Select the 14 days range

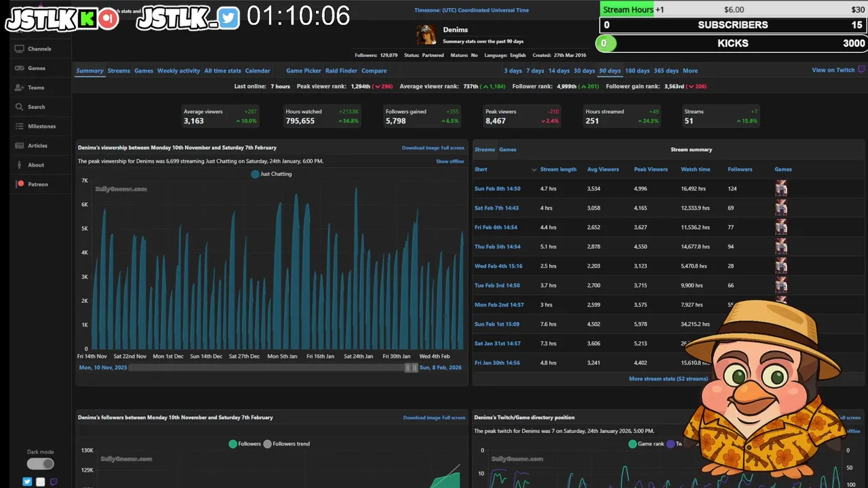click(559, 70)
